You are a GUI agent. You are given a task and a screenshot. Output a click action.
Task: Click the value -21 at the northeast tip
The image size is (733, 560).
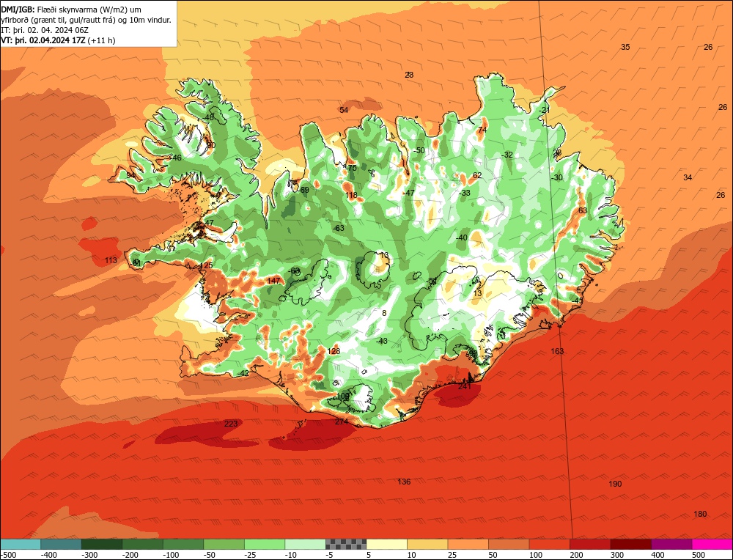[x=544, y=110]
